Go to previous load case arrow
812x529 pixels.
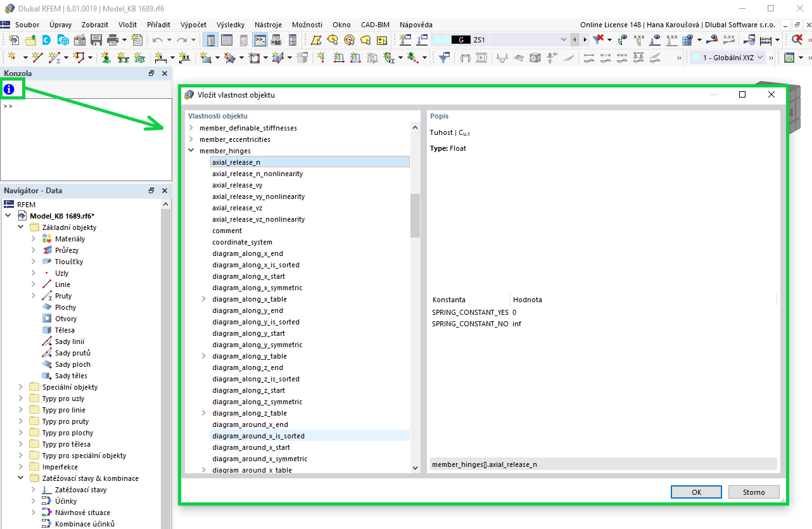[x=574, y=40]
